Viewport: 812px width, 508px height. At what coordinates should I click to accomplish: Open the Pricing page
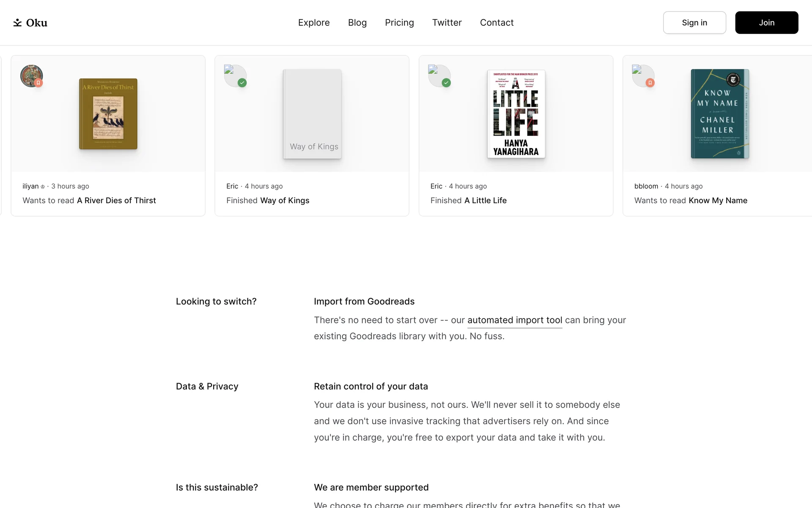399,22
